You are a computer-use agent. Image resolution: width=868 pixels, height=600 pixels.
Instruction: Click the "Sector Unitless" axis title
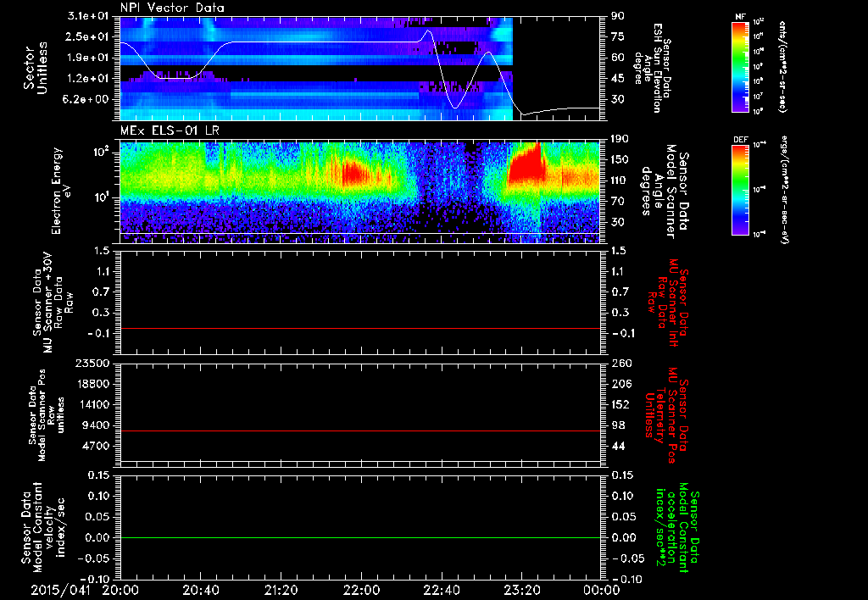(35, 68)
